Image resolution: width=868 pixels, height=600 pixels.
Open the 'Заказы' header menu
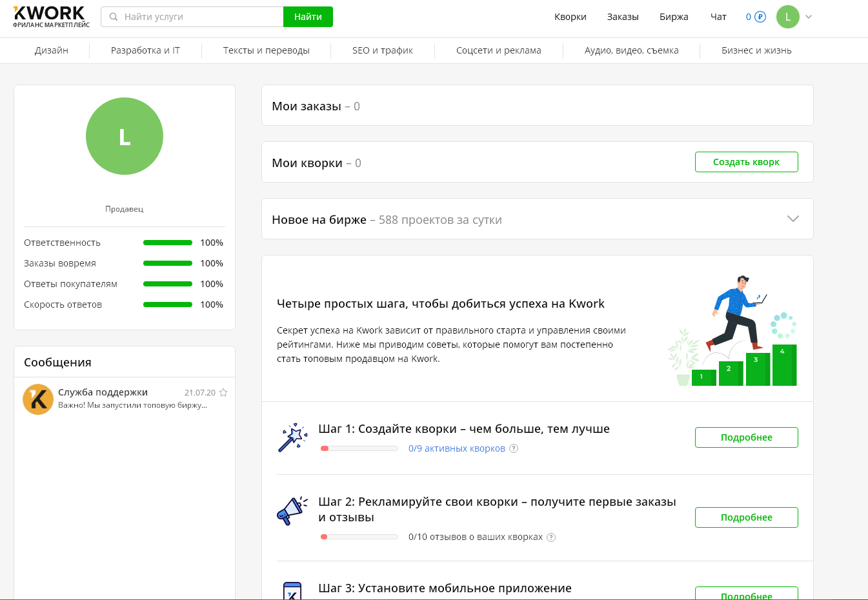[x=623, y=17]
